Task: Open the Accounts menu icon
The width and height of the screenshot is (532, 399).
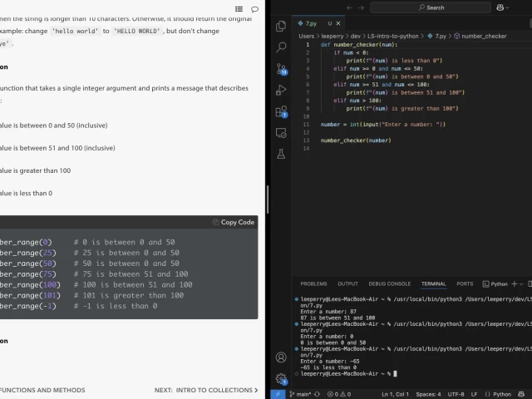Action: point(281,357)
